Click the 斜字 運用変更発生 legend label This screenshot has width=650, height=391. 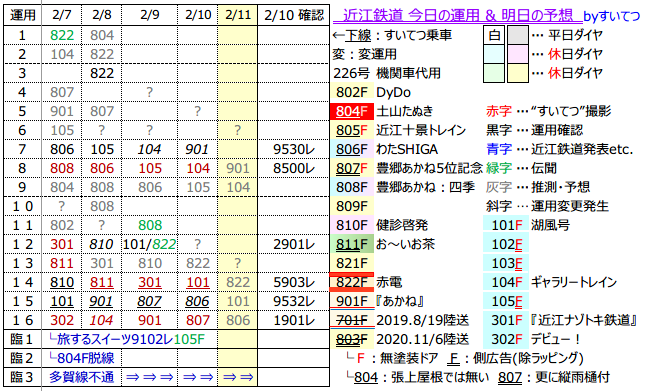point(547,206)
